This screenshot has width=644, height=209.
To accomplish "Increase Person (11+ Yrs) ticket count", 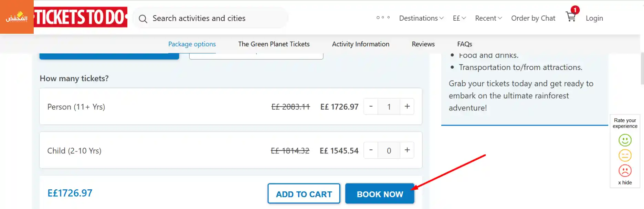I will [407, 106].
